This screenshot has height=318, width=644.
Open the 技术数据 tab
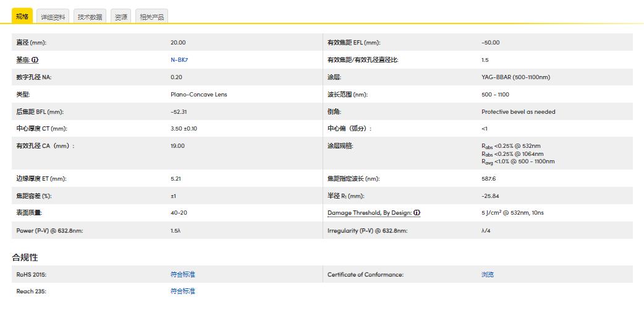pos(90,17)
